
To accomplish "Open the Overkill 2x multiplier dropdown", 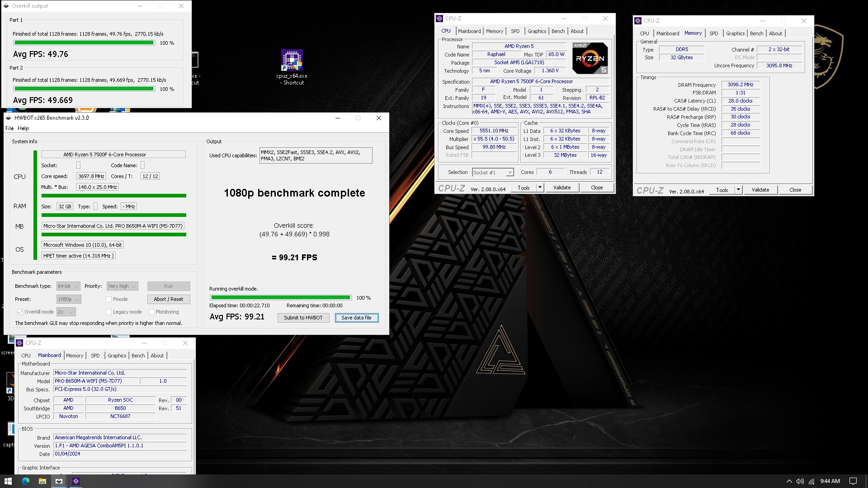I will point(66,312).
